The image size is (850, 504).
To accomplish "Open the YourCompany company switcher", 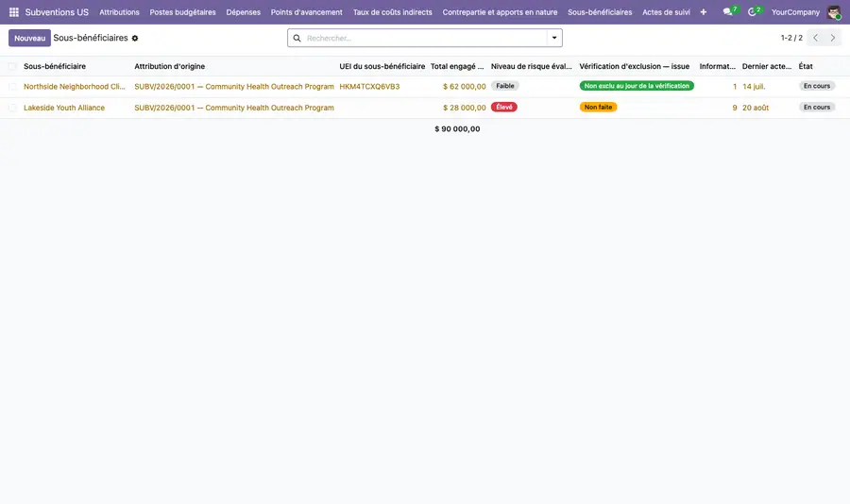I will 795,12.
